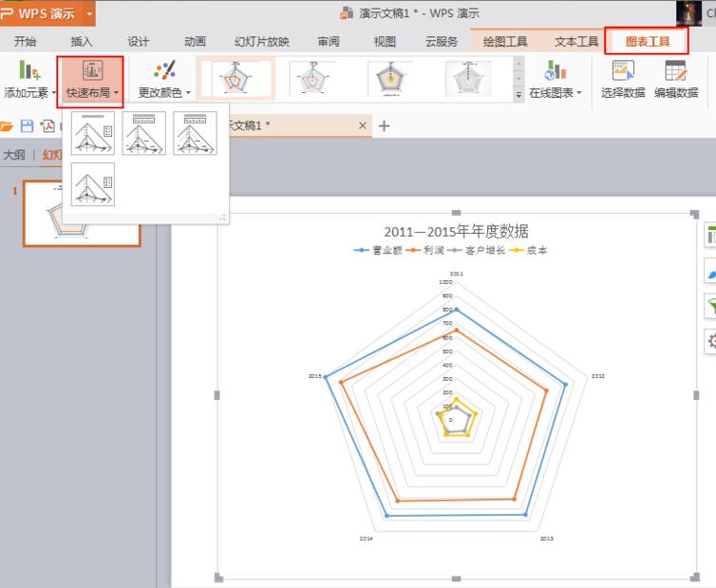Click the Select Data (选择数据) icon
716x588 pixels.
coord(623,81)
